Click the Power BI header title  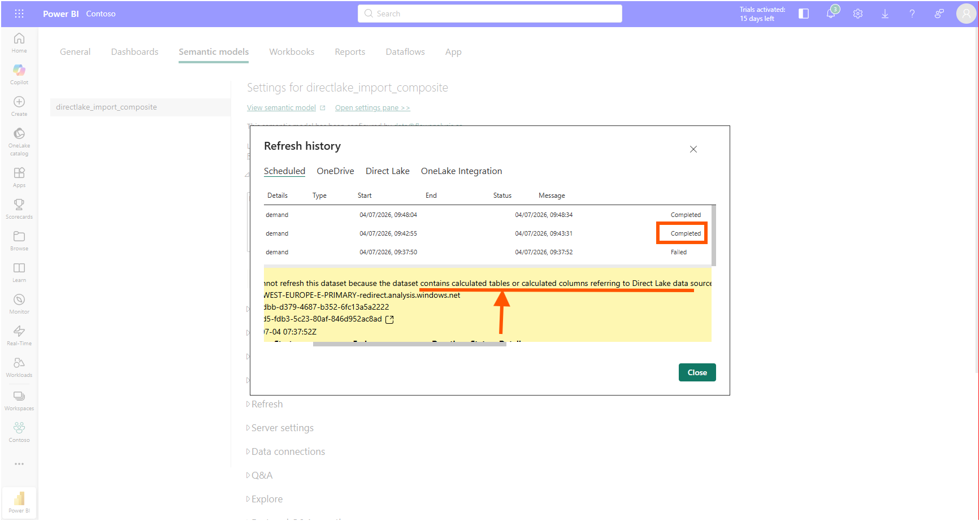pos(61,14)
